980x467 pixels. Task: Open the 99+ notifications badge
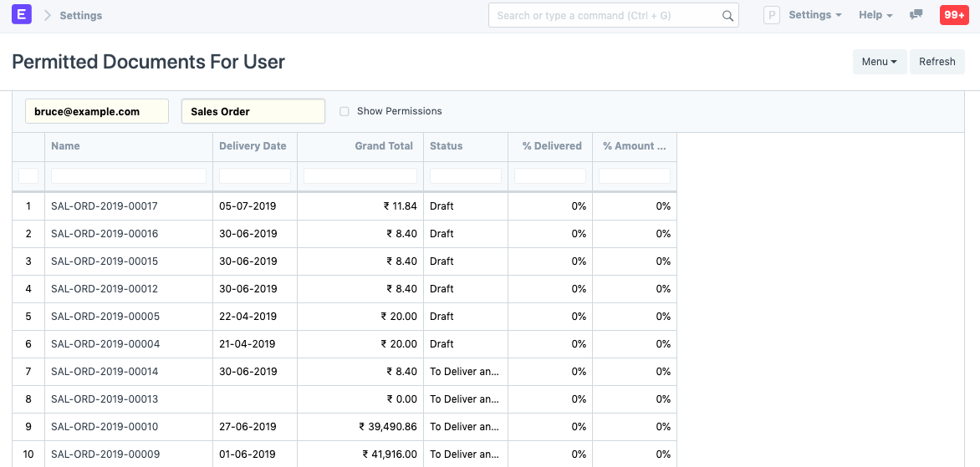tap(953, 15)
